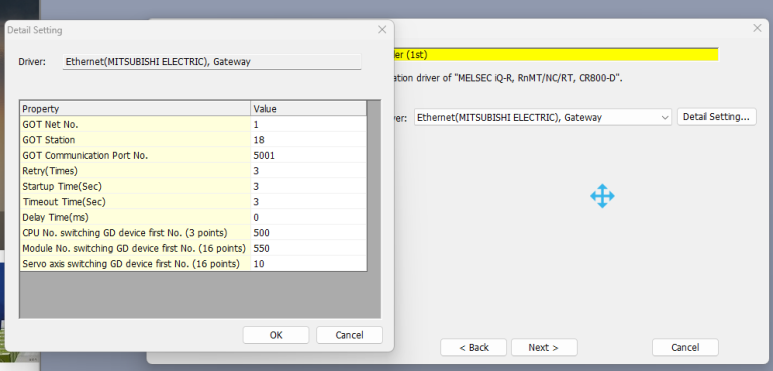Edit Timeout Time(Sec) value cell
The height and width of the screenshot is (371, 773).
pyautogui.click(x=309, y=202)
